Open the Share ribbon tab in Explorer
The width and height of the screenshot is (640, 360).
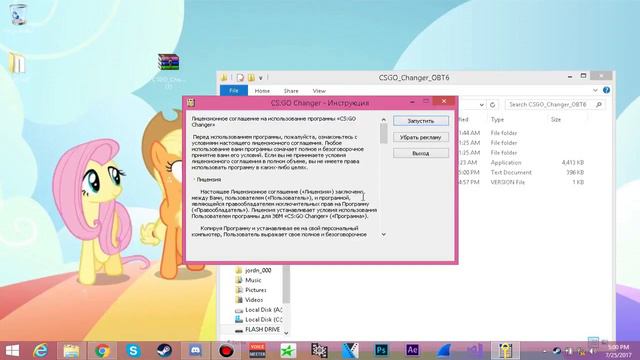click(x=291, y=91)
